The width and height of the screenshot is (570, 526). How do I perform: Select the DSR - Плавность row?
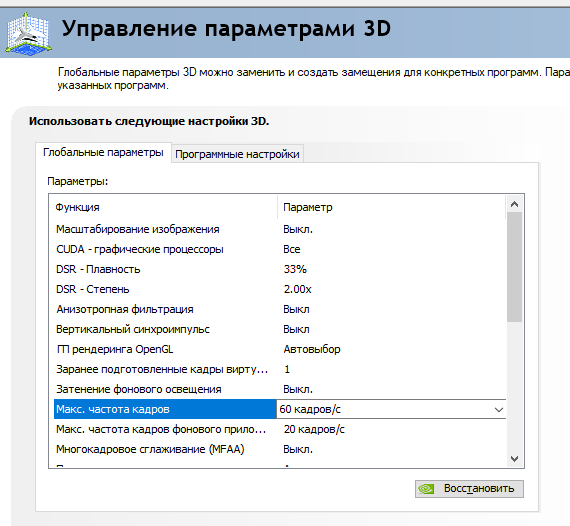(x=280, y=269)
